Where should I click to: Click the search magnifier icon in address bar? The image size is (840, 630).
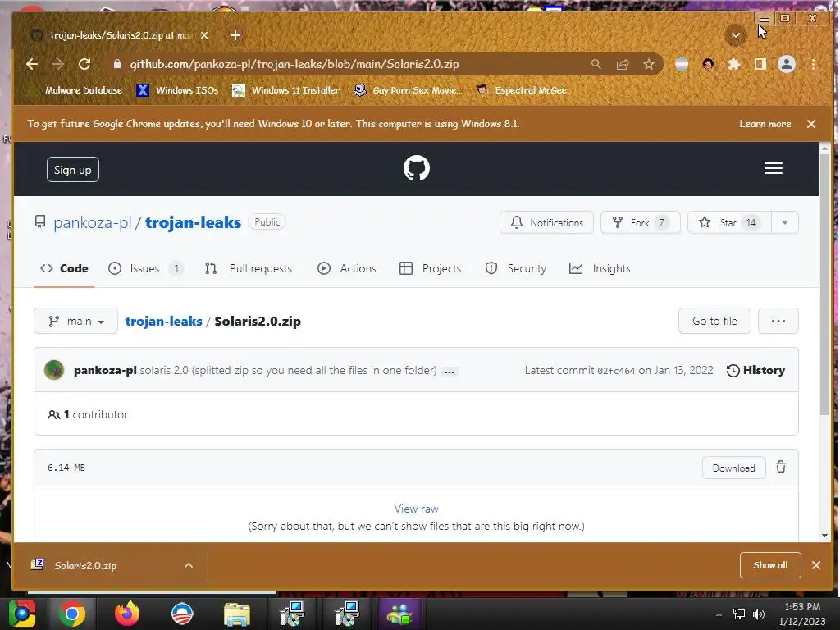pos(596,64)
